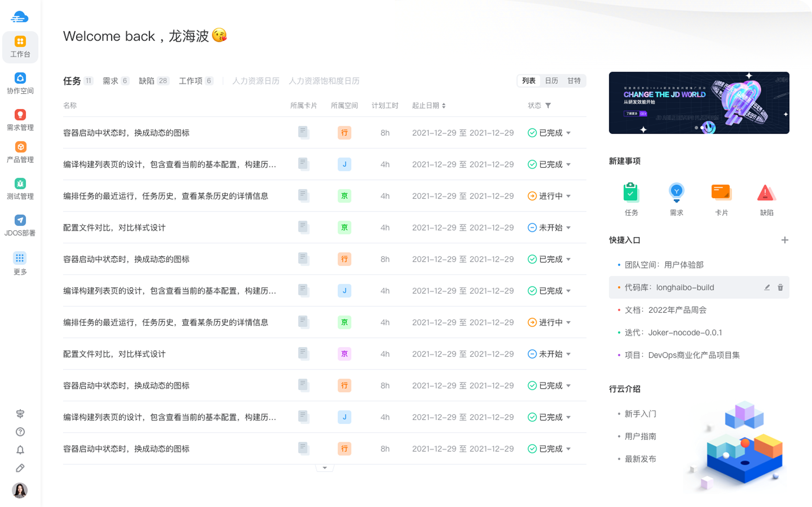
Task: Switch view to 甘特
Action: pos(574,81)
